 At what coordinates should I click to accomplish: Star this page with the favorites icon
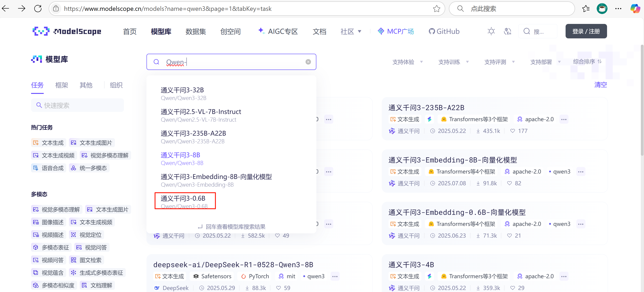pos(436,9)
